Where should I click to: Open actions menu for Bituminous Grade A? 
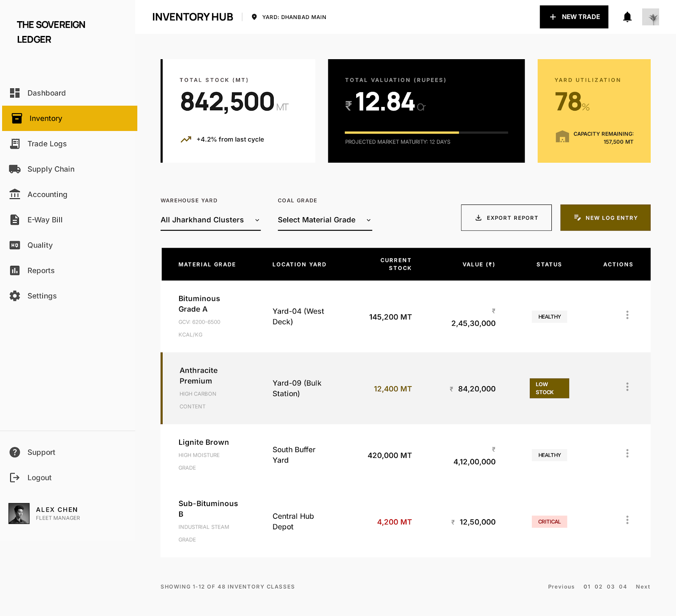pos(627,315)
